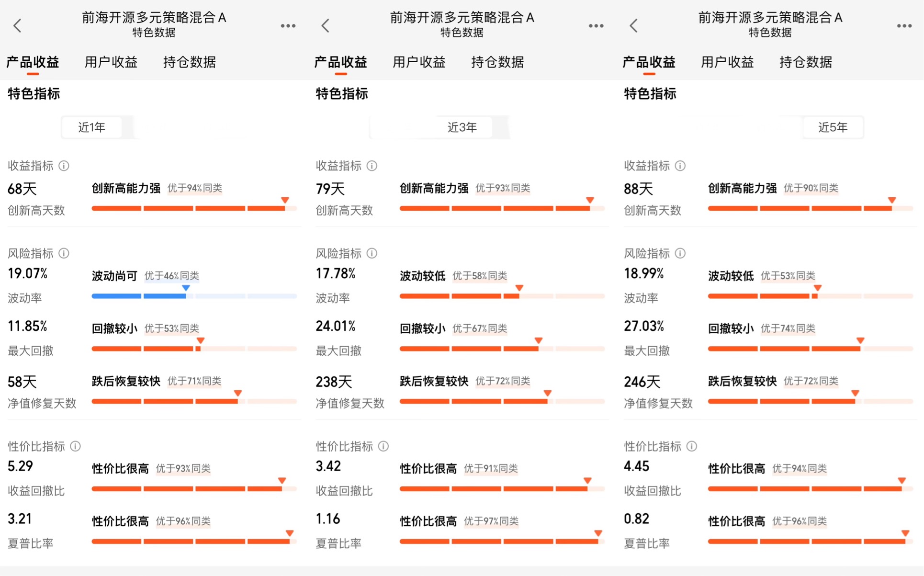The height and width of the screenshot is (576, 924).
Task: Open 产品收益 tab in the right panel
Action: 649,62
